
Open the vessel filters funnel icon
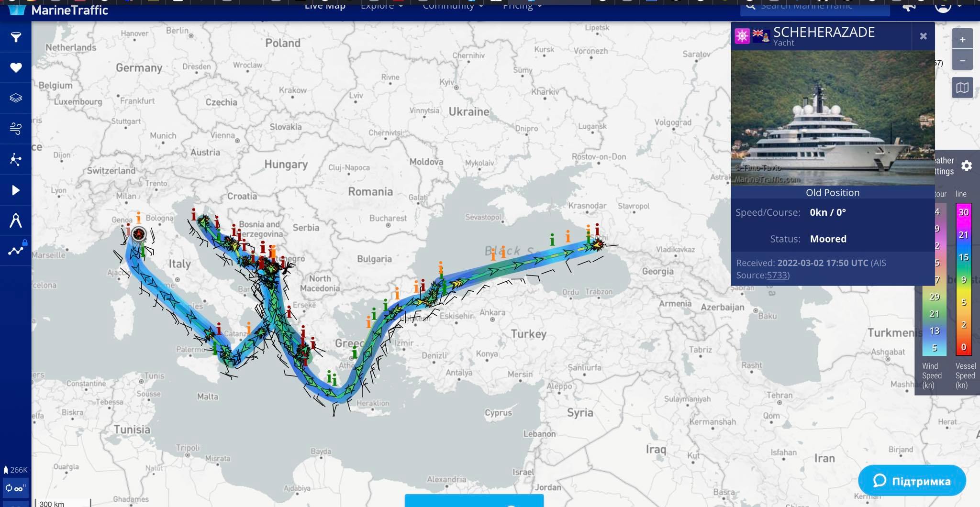coord(16,37)
